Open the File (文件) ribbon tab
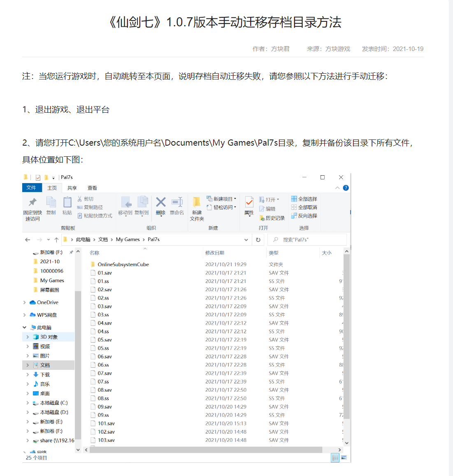 [x=31, y=188]
